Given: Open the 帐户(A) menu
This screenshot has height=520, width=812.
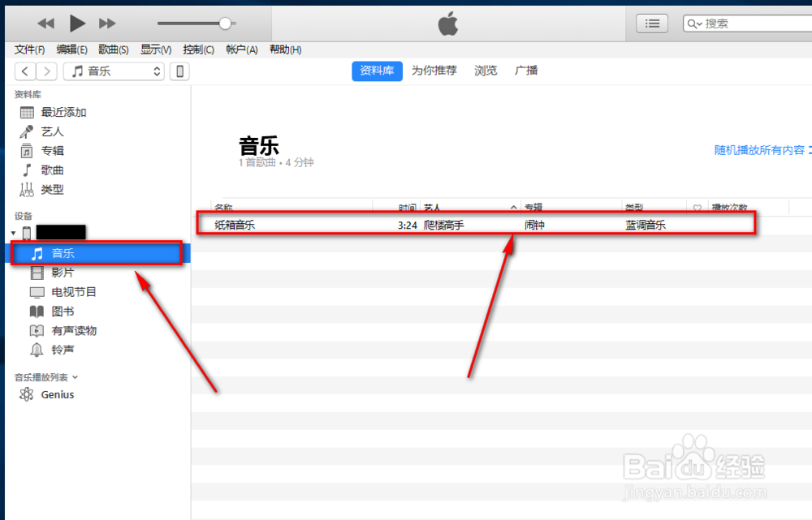Looking at the screenshot, I should click(x=242, y=49).
